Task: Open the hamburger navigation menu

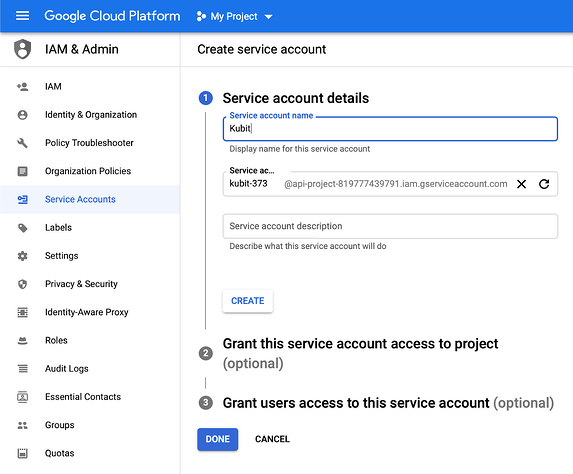Action: click(22, 16)
